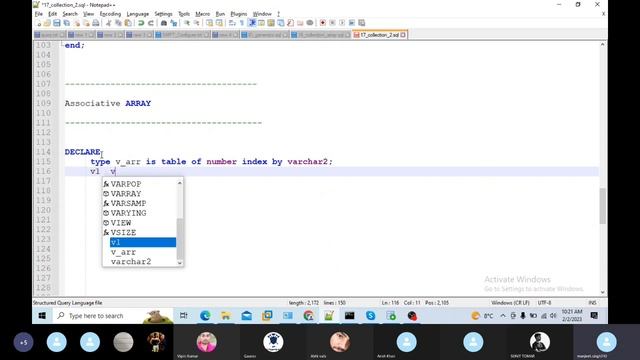Toggle INS mode in status bar
The height and width of the screenshot is (360, 640).
pos(592,303)
